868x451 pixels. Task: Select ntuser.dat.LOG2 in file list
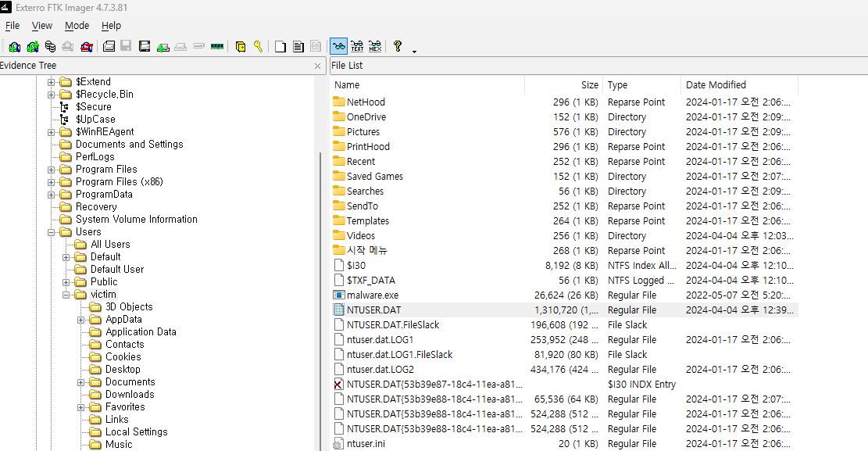[x=564, y=370]
